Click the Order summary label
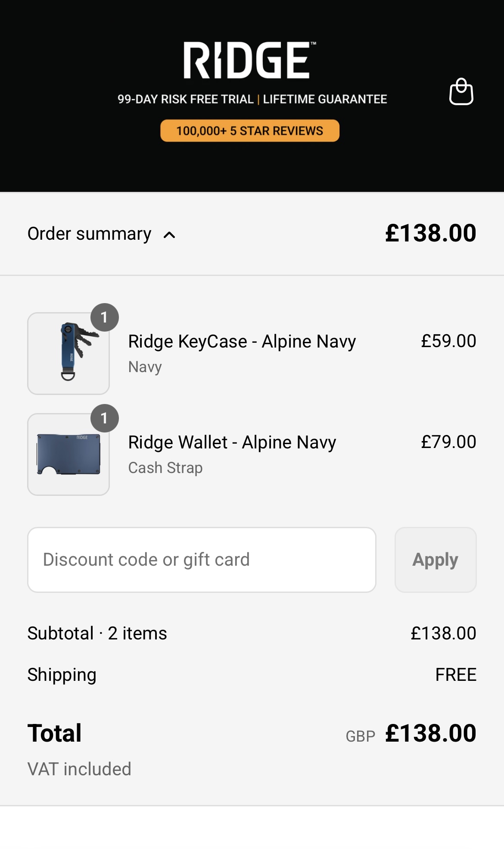This screenshot has width=504, height=849. (90, 234)
